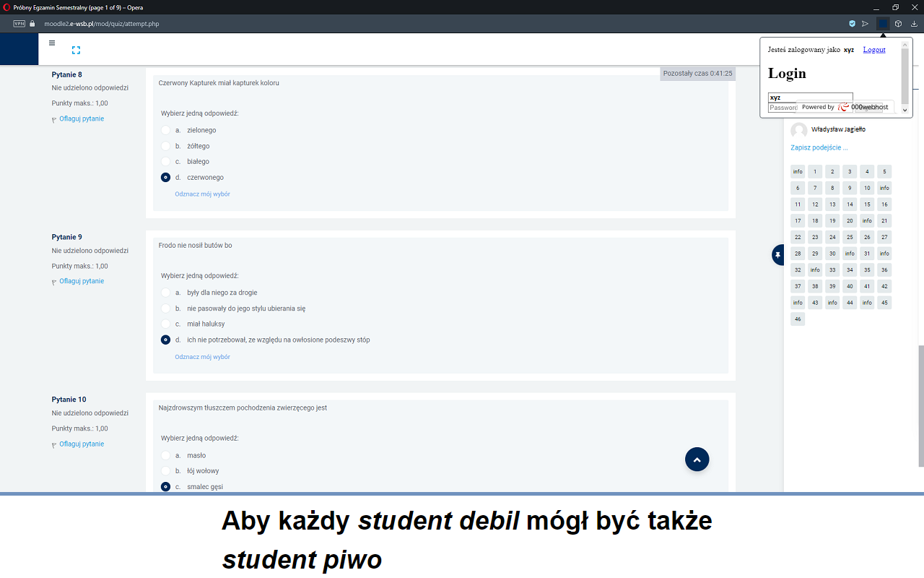Screen dimensions: 924x578
Task: Select answer d. czerwonego
Action: (166, 177)
